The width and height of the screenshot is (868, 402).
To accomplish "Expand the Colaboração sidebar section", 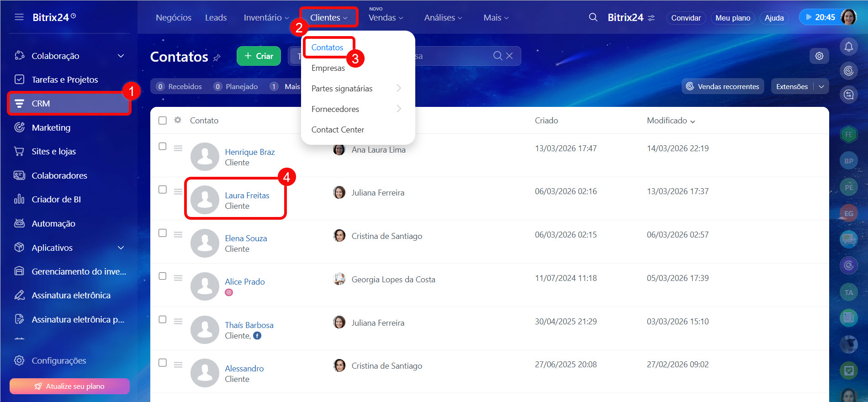I will pyautogui.click(x=121, y=56).
